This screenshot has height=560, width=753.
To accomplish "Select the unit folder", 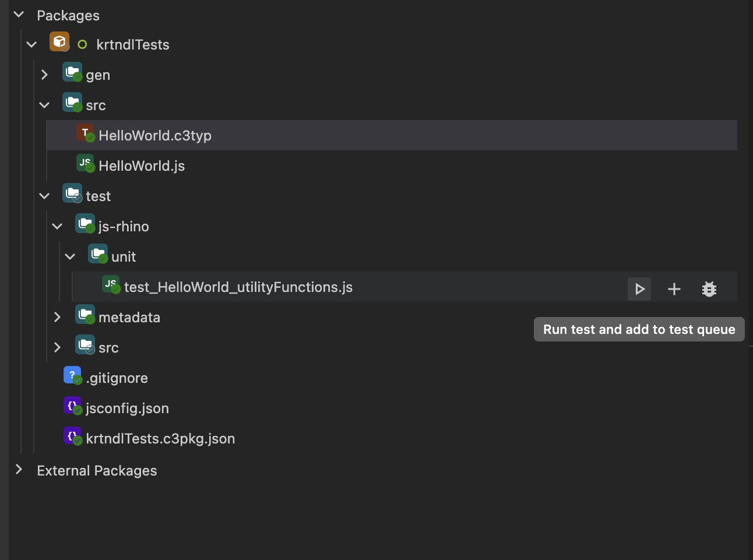I will click(x=124, y=255).
